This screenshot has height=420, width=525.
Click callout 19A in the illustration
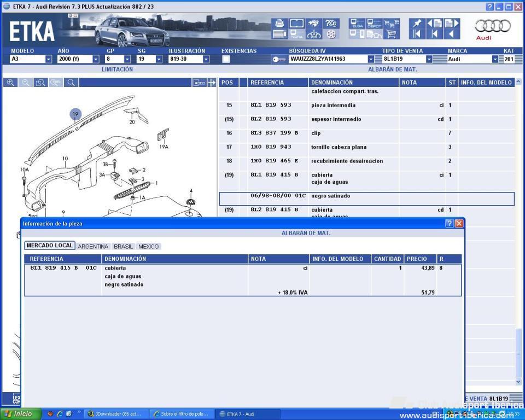pos(164,147)
